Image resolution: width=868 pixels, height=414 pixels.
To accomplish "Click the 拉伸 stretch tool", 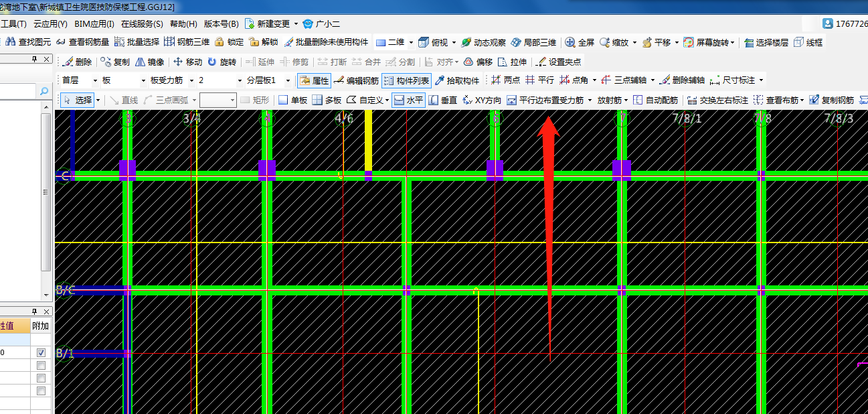I will tap(512, 62).
